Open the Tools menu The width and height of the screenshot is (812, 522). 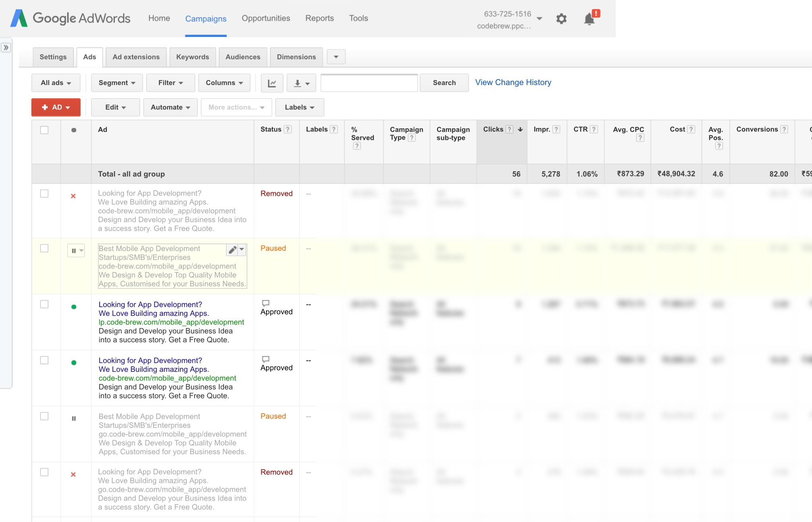pos(359,18)
